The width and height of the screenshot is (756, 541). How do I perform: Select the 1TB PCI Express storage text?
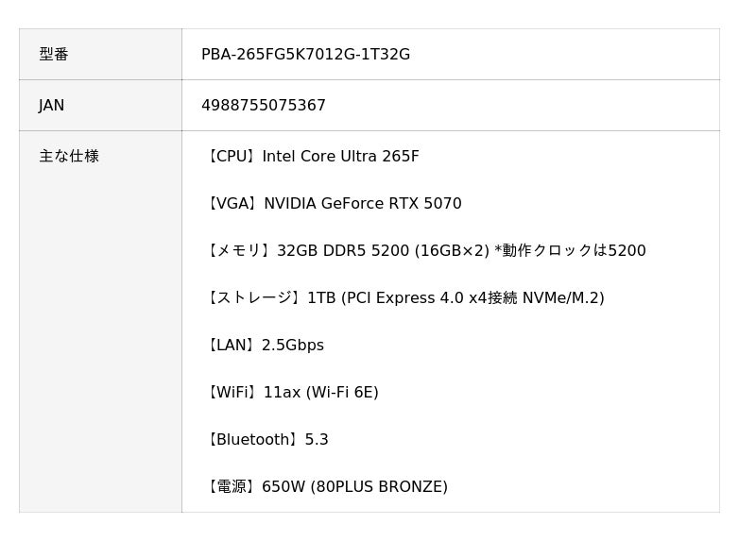pyautogui.click(x=455, y=298)
